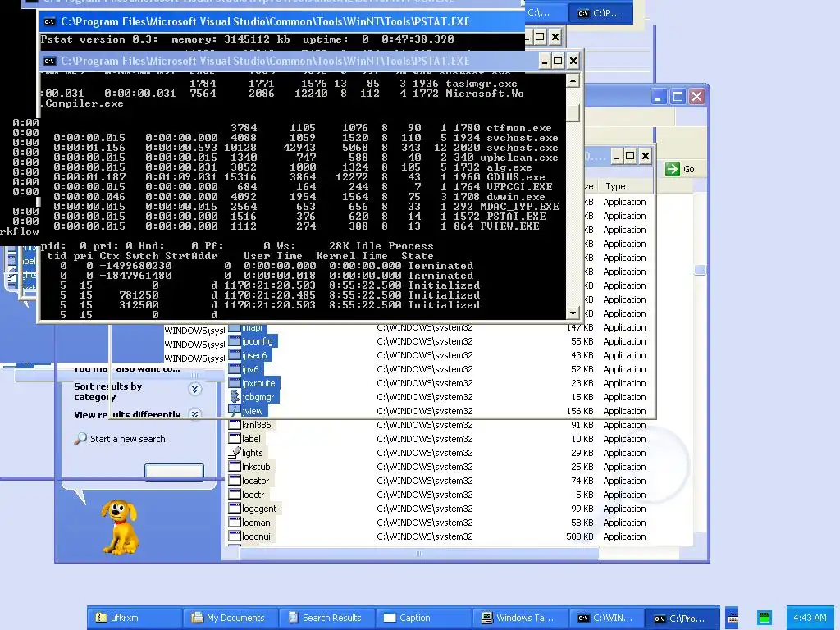Click console scrollbar down arrow
The width and height of the screenshot is (840, 630).
pyautogui.click(x=573, y=313)
